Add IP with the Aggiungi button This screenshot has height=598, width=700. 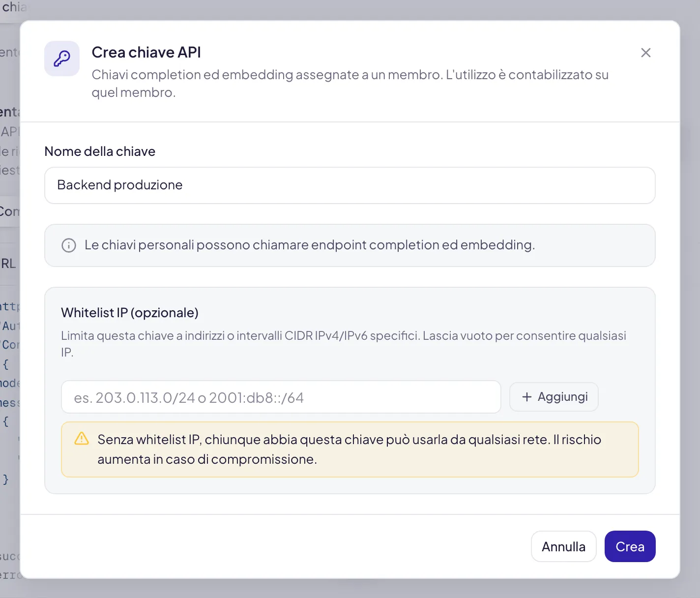[x=554, y=397]
